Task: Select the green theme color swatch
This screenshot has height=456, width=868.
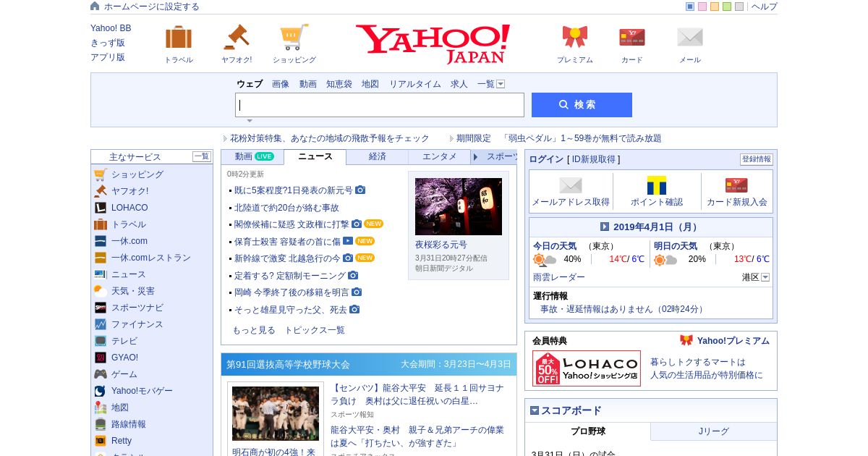Action: [727, 7]
